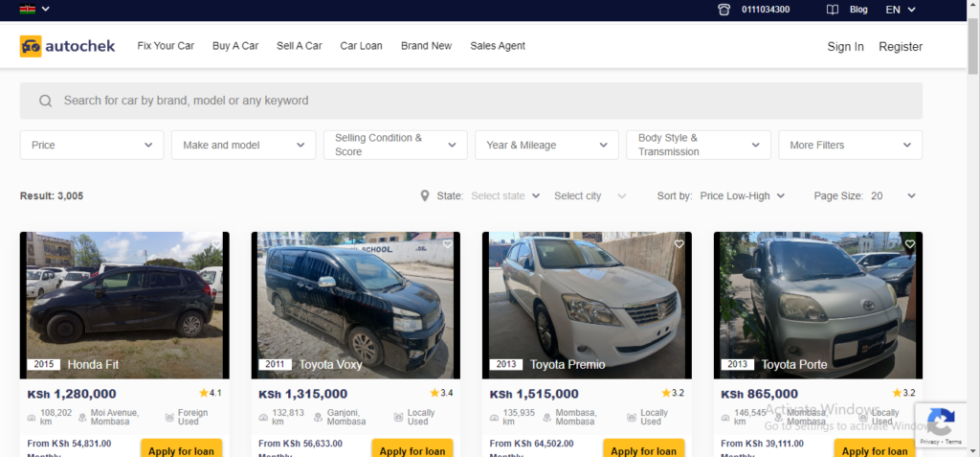Apply for loan on Toyota Porte
The width and height of the screenshot is (980, 457).
875,449
